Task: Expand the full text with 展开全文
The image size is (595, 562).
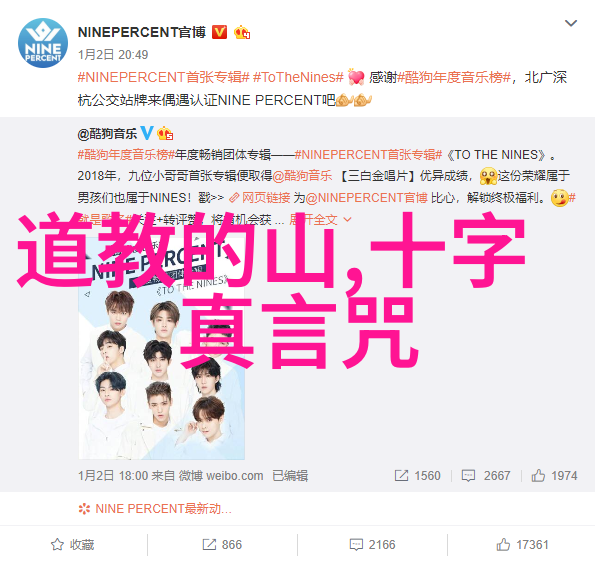Action: [x=320, y=219]
